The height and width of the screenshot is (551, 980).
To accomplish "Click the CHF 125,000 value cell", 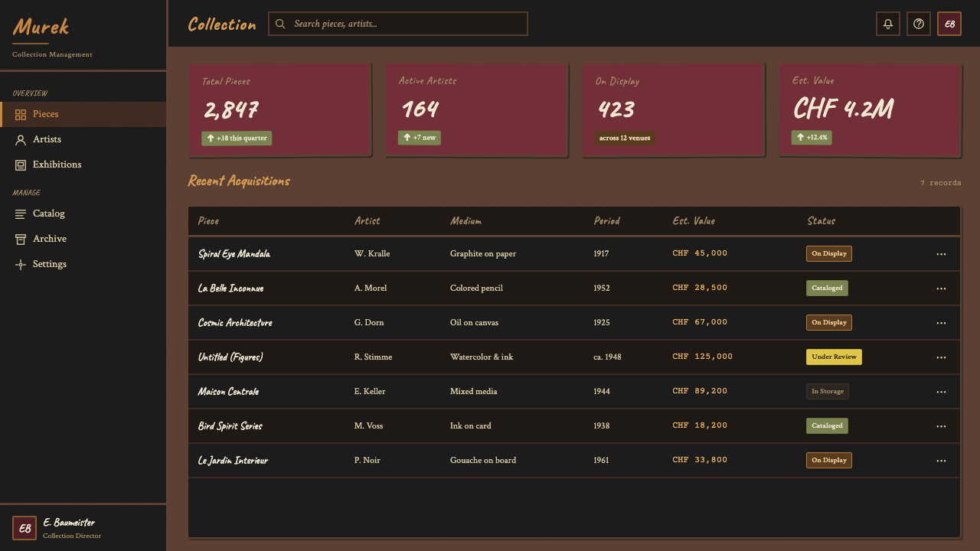I will point(703,357).
